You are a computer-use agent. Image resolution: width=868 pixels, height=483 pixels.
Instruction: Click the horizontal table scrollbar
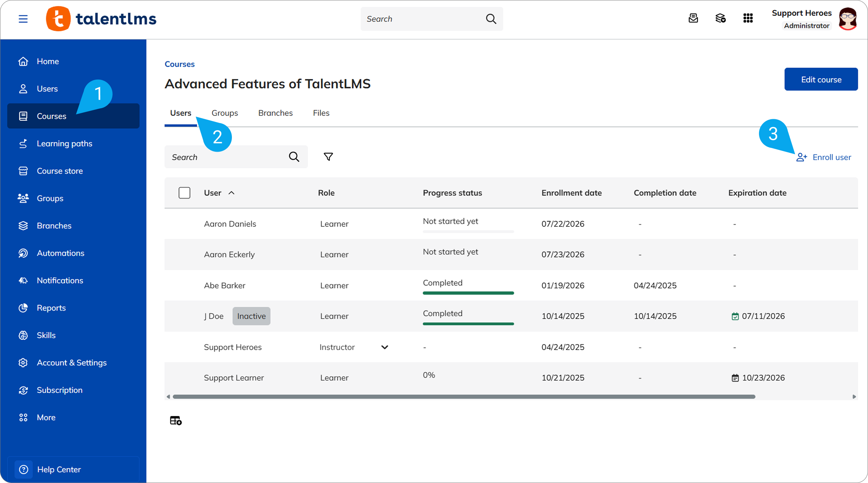(464, 397)
